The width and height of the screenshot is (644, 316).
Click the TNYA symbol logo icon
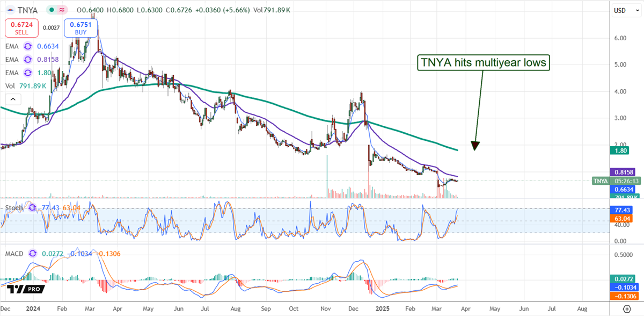[9, 10]
